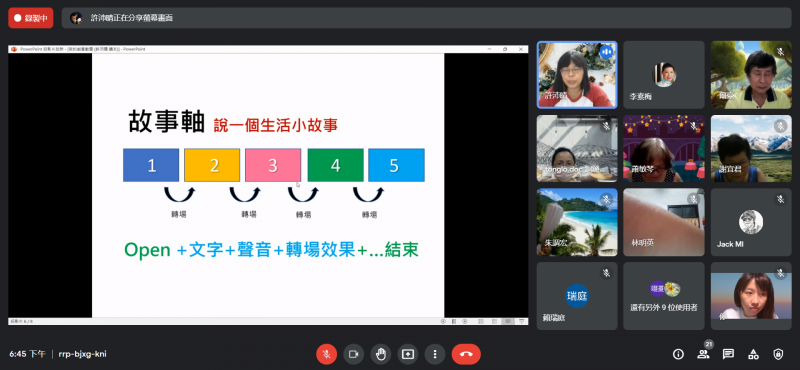The width and height of the screenshot is (800, 370).
Task: Click the green box numbered 4 on the slide
Action: [335, 165]
